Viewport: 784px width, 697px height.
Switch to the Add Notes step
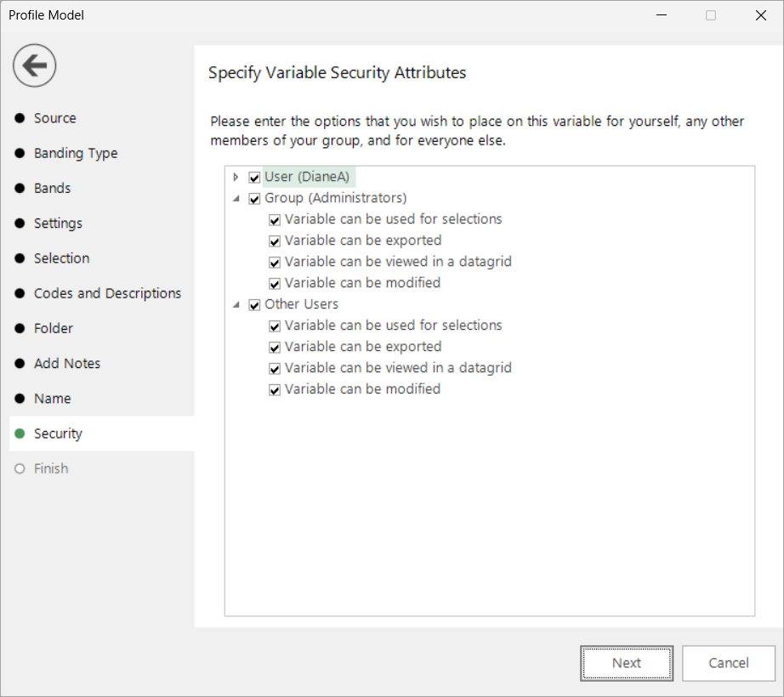click(67, 363)
